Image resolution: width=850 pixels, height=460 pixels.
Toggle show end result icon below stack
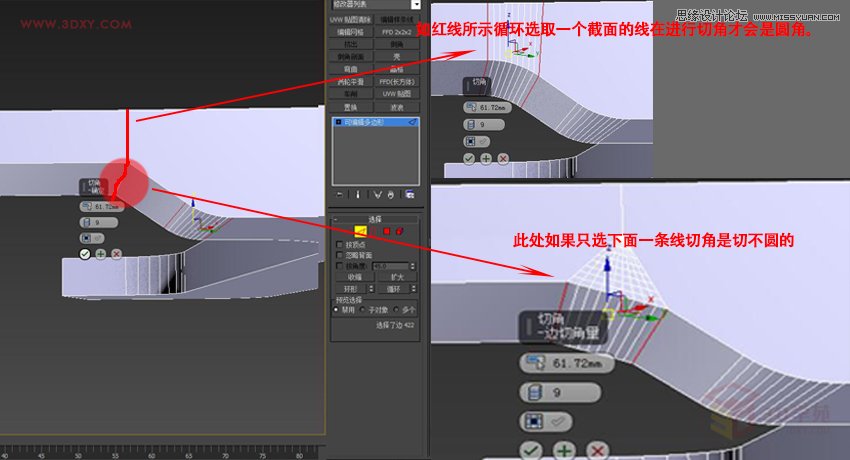357,195
